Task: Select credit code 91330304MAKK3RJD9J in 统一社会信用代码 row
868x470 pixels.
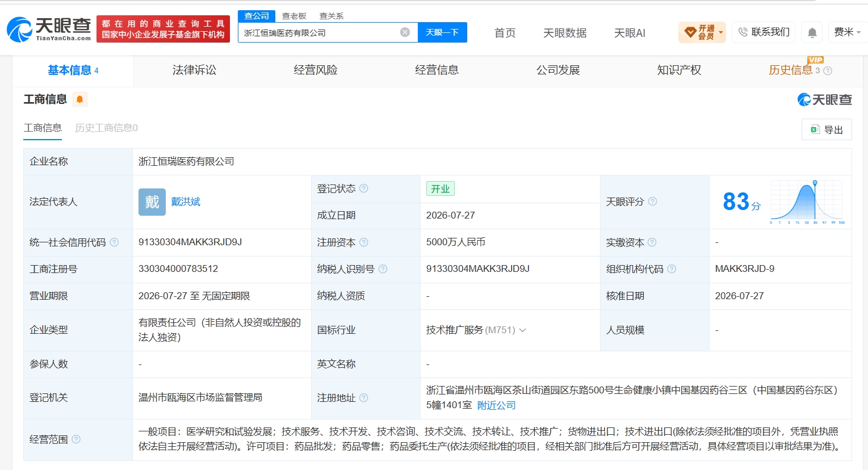Action: pyautogui.click(x=190, y=242)
